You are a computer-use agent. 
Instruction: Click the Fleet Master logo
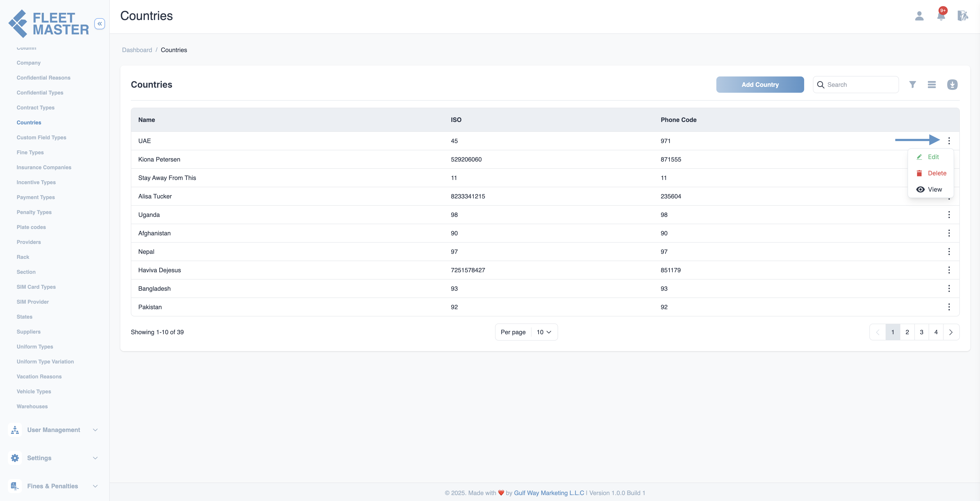coord(48,24)
